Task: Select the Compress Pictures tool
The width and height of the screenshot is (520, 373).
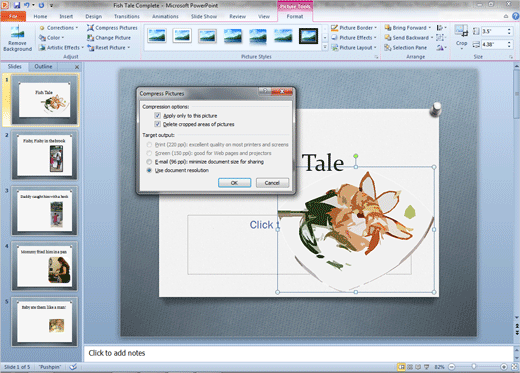Action: tap(112, 28)
